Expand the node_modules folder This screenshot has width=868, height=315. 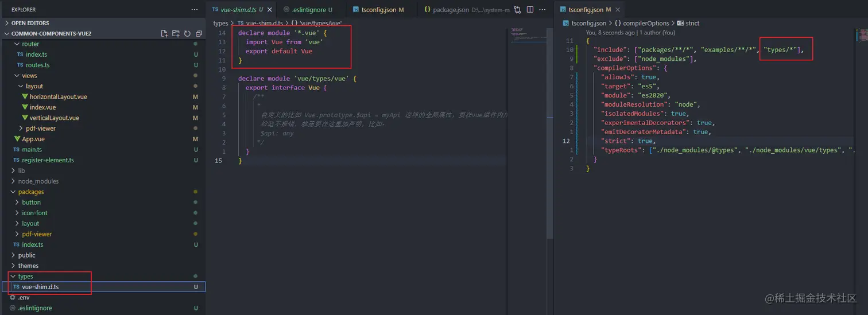tap(38, 181)
